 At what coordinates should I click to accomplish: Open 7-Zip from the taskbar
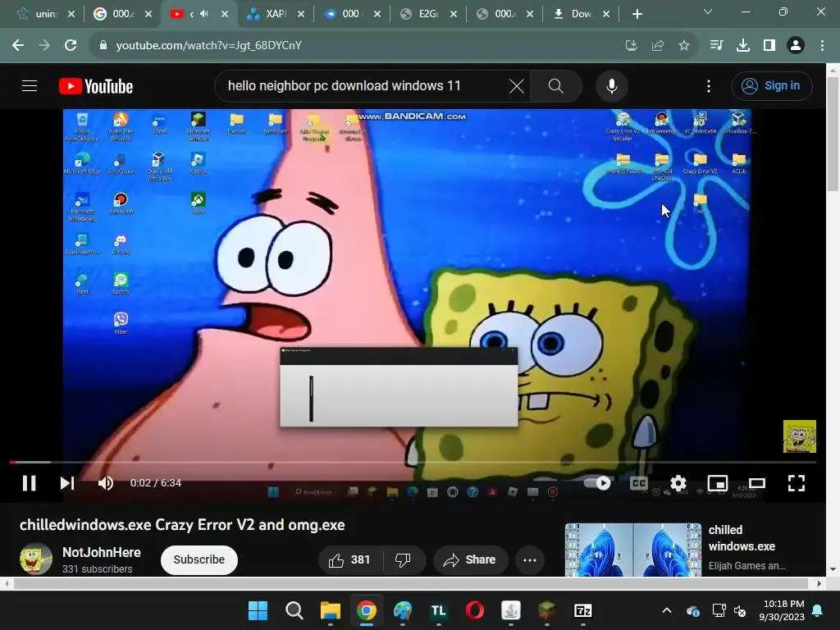tap(583, 610)
